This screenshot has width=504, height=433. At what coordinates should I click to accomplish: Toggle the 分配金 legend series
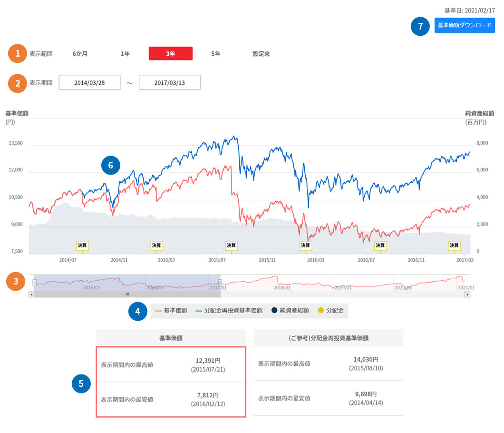click(x=331, y=310)
